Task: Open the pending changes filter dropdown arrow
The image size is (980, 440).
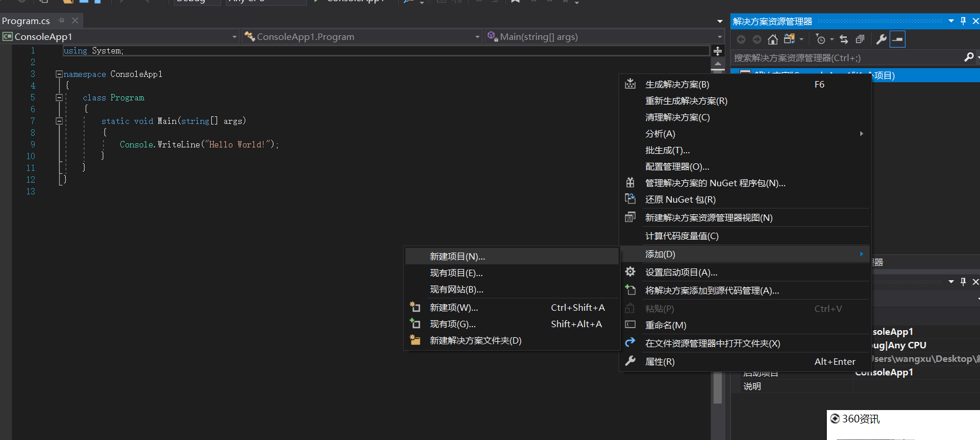Action: [832, 40]
